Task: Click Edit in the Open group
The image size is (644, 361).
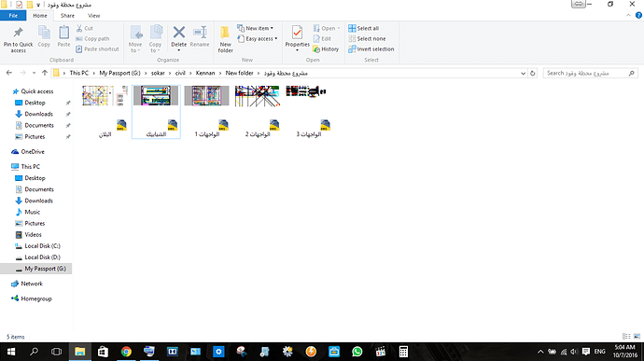Action: coord(322,38)
